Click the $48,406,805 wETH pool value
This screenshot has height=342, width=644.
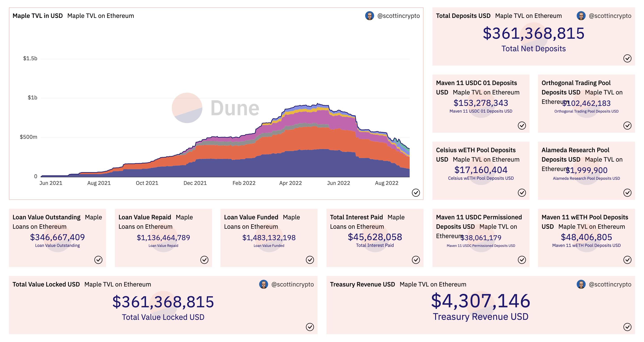click(586, 237)
